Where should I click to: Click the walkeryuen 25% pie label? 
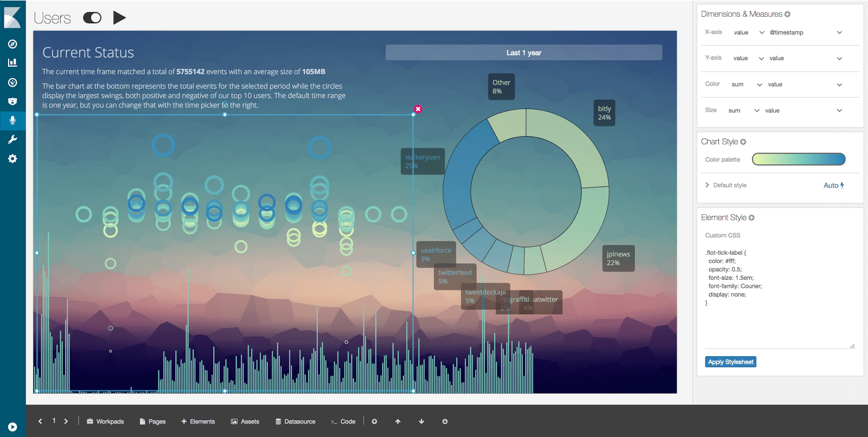[423, 161]
